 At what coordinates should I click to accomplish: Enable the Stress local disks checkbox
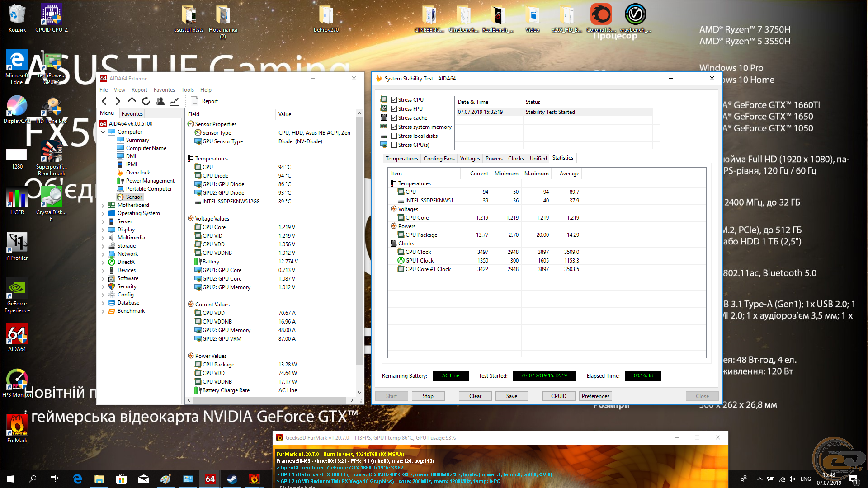(x=394, y=136)
